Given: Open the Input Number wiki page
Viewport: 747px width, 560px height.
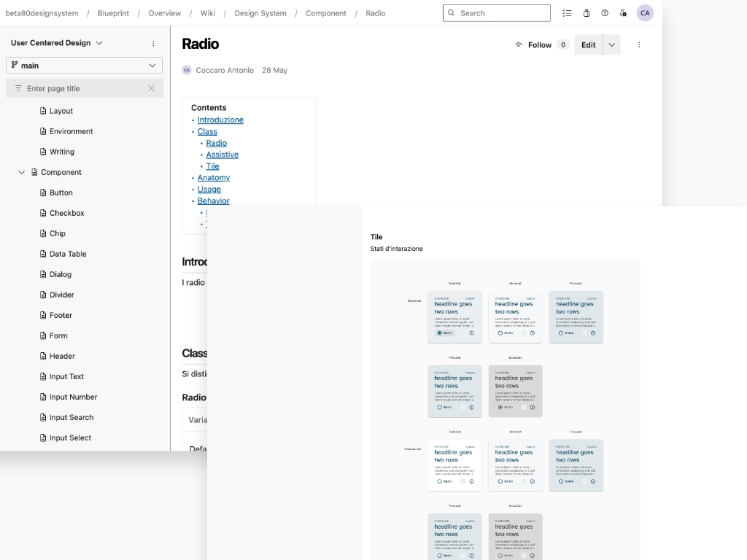Looking at the screenshot, I should pyautogui.click(x=74, y=397).
